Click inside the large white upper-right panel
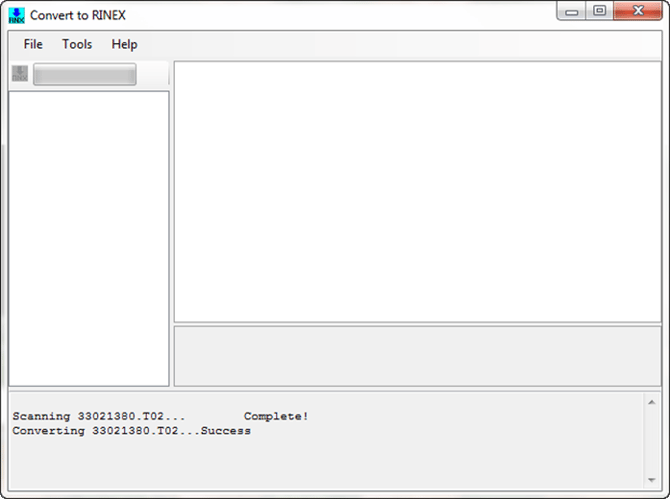 (417, 191)
